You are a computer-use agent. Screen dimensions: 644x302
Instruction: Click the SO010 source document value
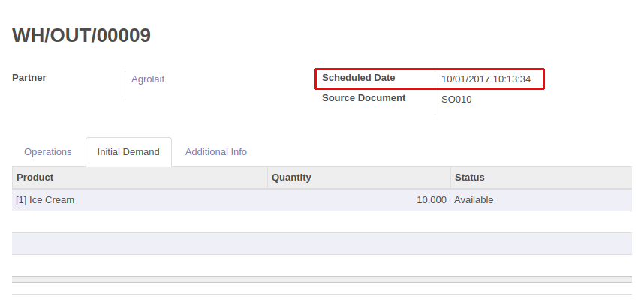(x=456, y=99)
